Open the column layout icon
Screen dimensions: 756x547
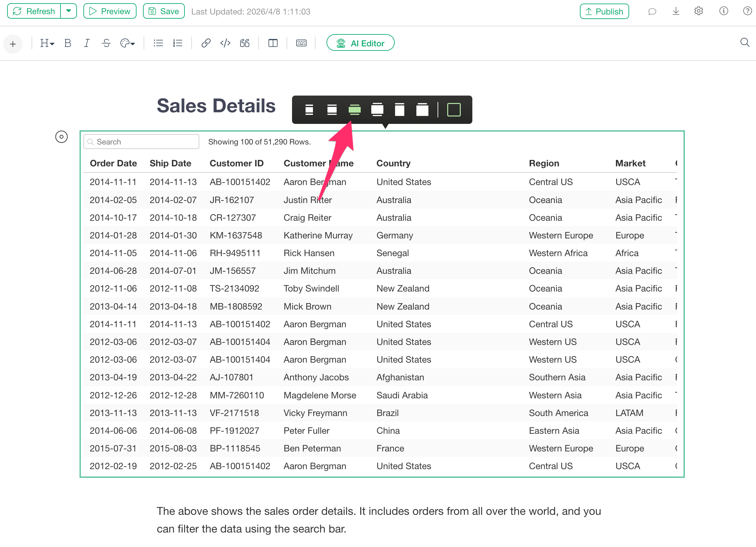273,43
